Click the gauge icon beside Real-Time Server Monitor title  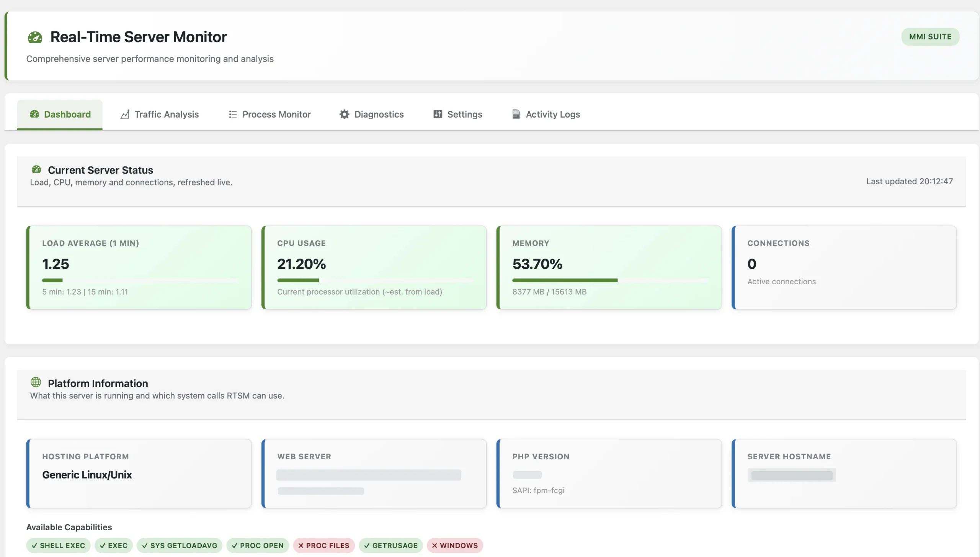(35, 37)
